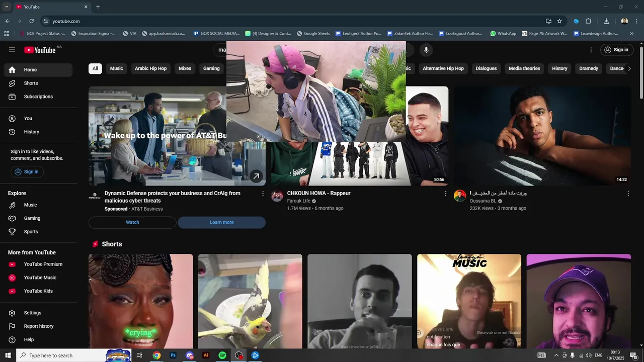Open Photoshop from the taskbar
Screen dimensions: 644x362
coord(173,355)
